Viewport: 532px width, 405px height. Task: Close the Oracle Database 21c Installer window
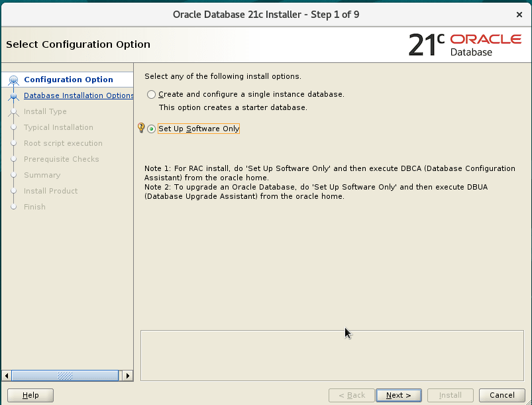[x=519, y=15]
